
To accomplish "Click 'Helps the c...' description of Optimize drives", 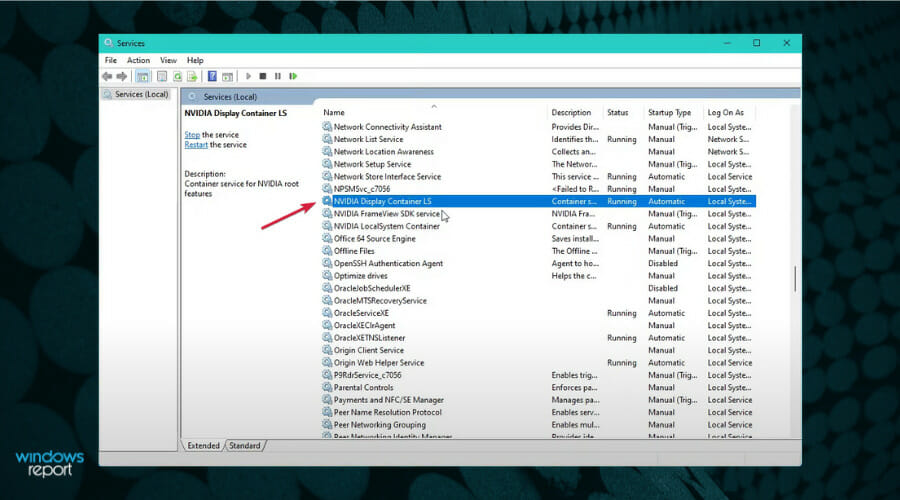I will point(573,276).
